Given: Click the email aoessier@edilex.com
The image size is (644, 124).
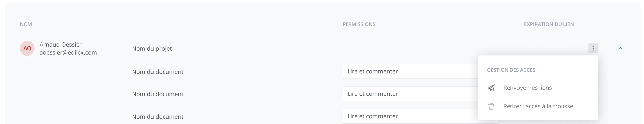Looking at the screenshot, I should pyautogui.click(x=68, y=52).
